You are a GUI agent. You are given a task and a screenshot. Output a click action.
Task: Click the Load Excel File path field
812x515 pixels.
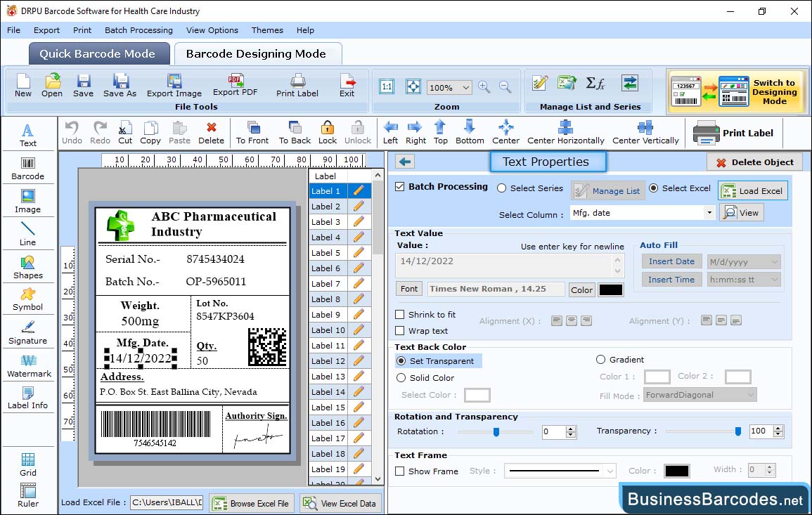coord(166,502)
